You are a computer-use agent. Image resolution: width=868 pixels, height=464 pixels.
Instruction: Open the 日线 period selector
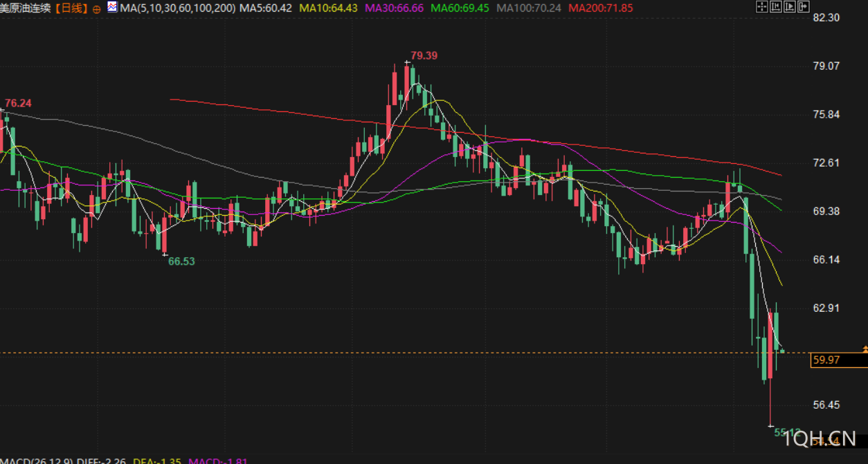click(71, 8)
